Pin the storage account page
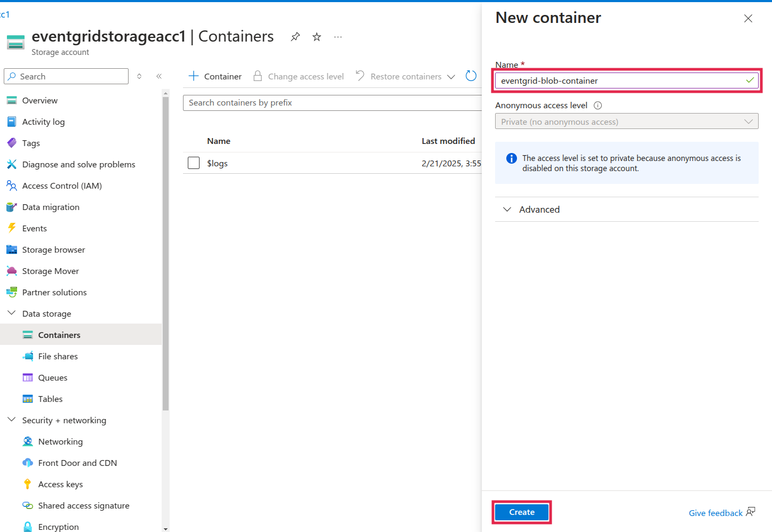This screenshot has height=532, width=772. pos(295,37)
